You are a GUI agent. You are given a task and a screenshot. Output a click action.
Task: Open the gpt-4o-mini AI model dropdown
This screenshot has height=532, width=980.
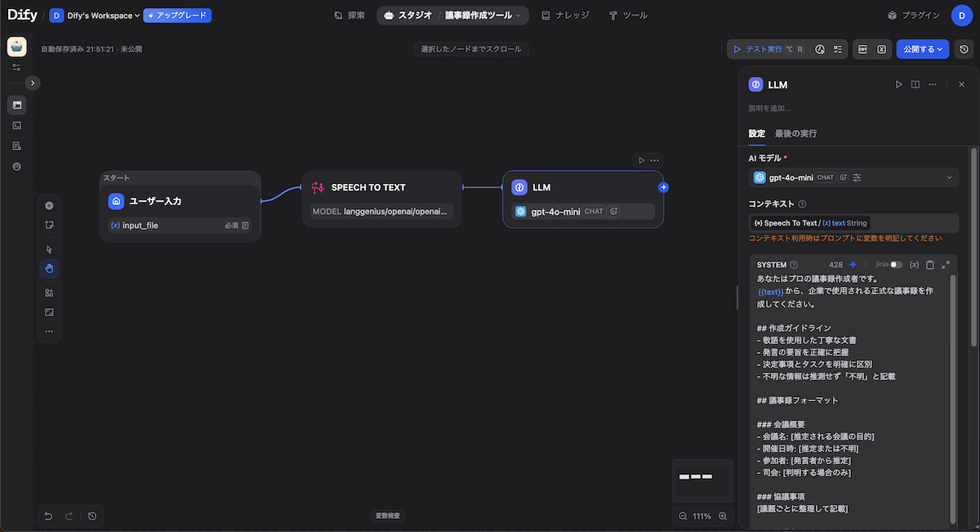coord(853,177)
